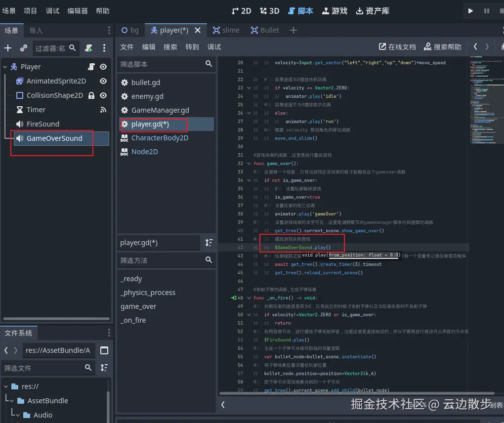The image size is (504, 423).
Task: Switch to the 2D workspace
Action: point(242,11)
